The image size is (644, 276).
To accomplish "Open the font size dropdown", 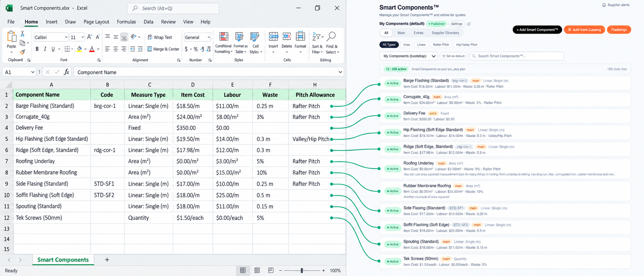I will (82, 37).
